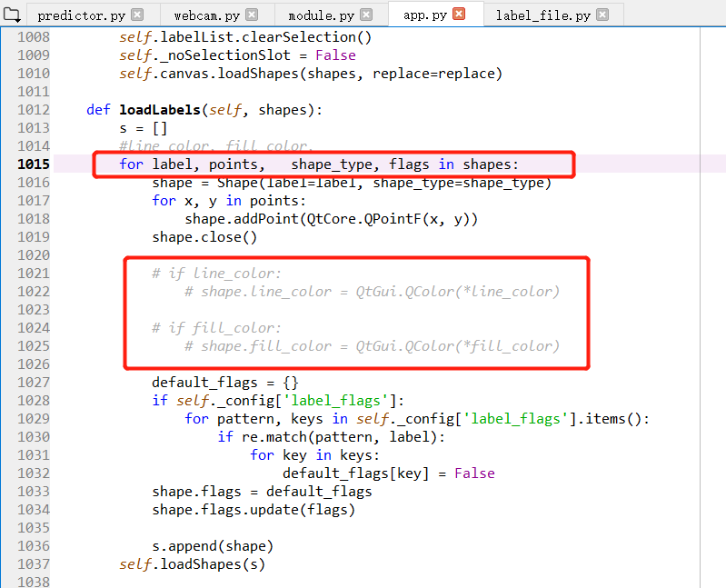This screenshot has width=726, height=588.
Task: Click line number 1012 in the gutter
Action: click(34, 110)
